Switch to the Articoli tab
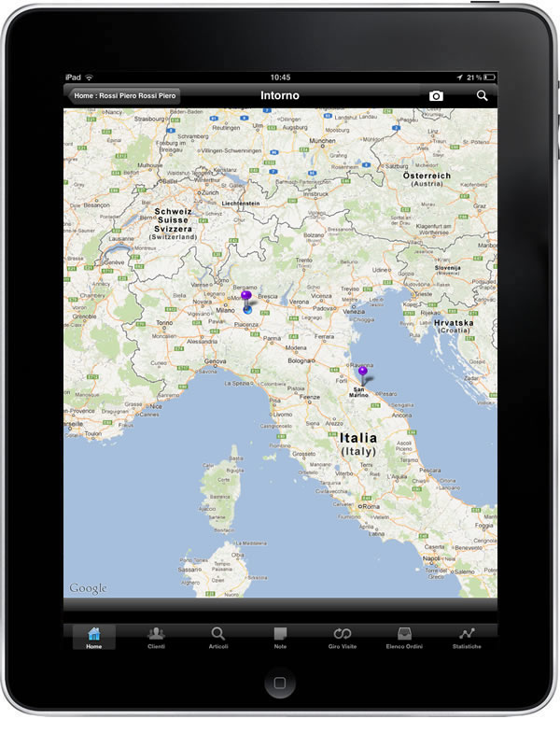560x747 pixels. coord(218,638)
